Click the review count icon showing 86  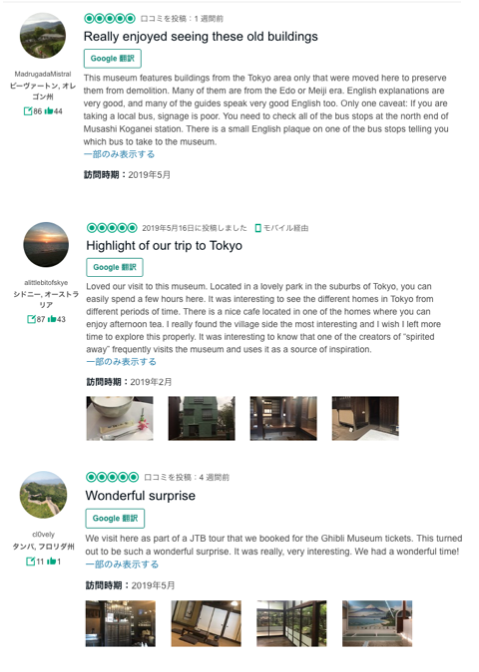(28, 111)
